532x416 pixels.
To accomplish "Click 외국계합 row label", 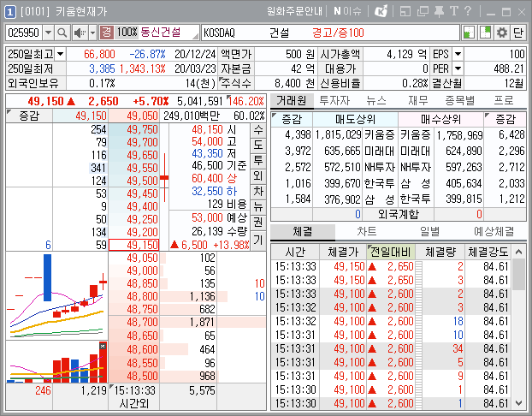I will coord(399,214).
